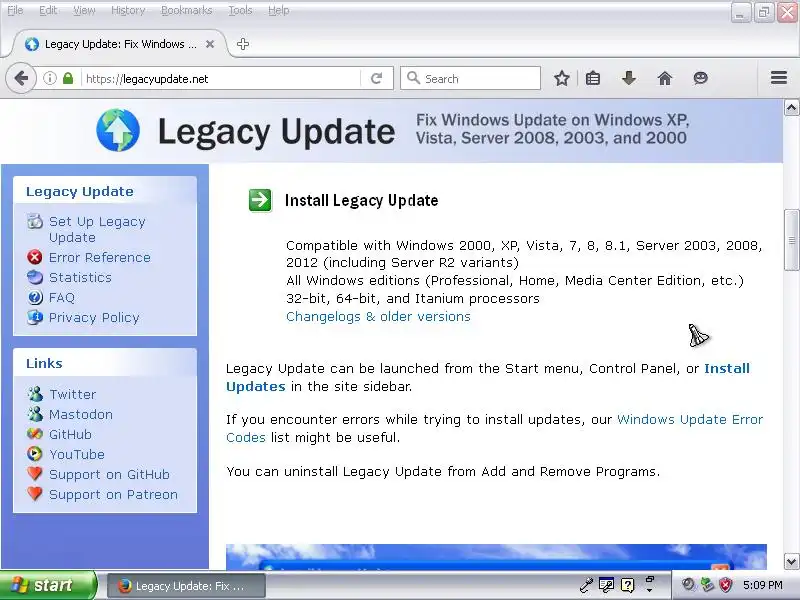Bookmark this page with the star icon

(x=562, y=79)
